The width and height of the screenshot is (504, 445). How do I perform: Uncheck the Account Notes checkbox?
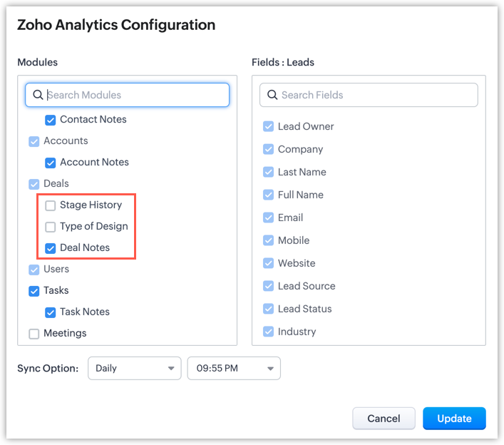pos(51,163)
